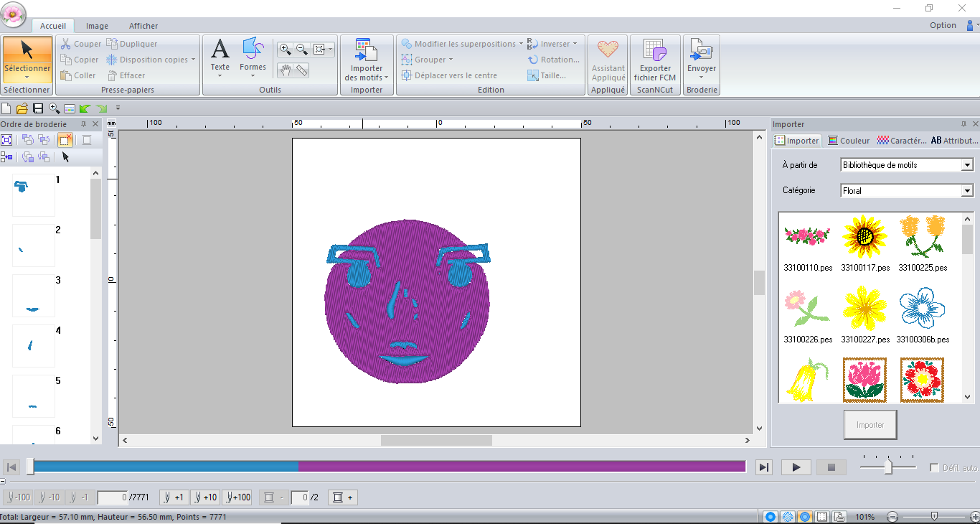Screen dimensions: 980x524
Task: Click the Exporter fichier FCM icon
Action: coord(654,60)
